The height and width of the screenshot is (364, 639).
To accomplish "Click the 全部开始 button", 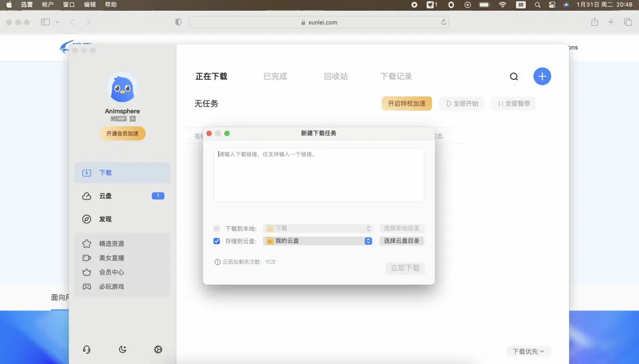I will click(462, 103).
